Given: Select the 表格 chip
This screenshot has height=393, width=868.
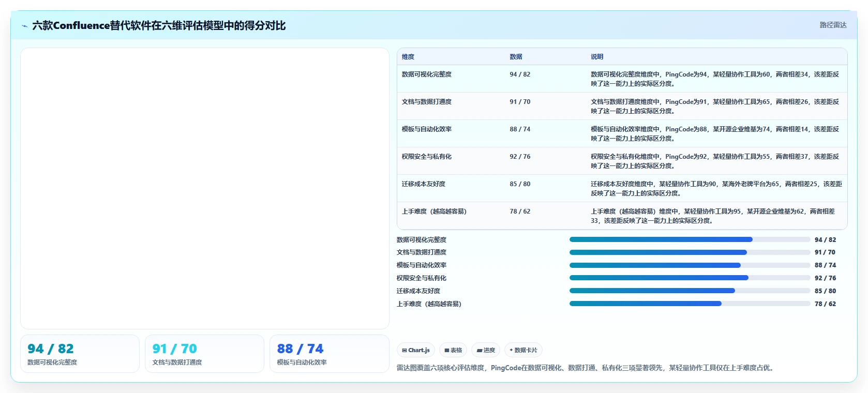Looking at the screenshot, I should coord(453,350).
